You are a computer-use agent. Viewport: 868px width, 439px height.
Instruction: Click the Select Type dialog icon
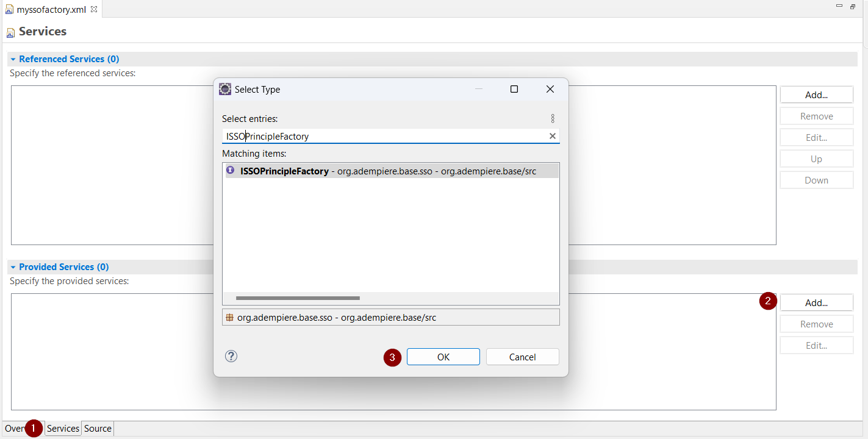click(224, 89)
